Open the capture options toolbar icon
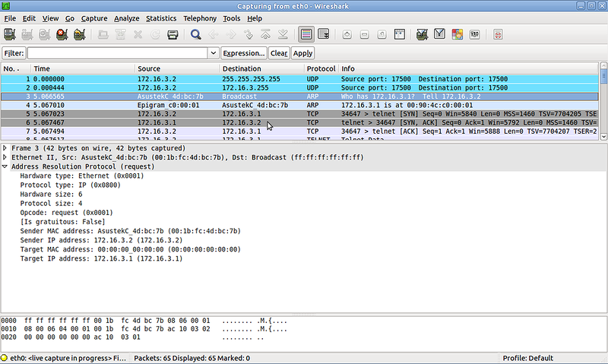The height and width of the screenshot is (364, 608). [x=27, y=34]
